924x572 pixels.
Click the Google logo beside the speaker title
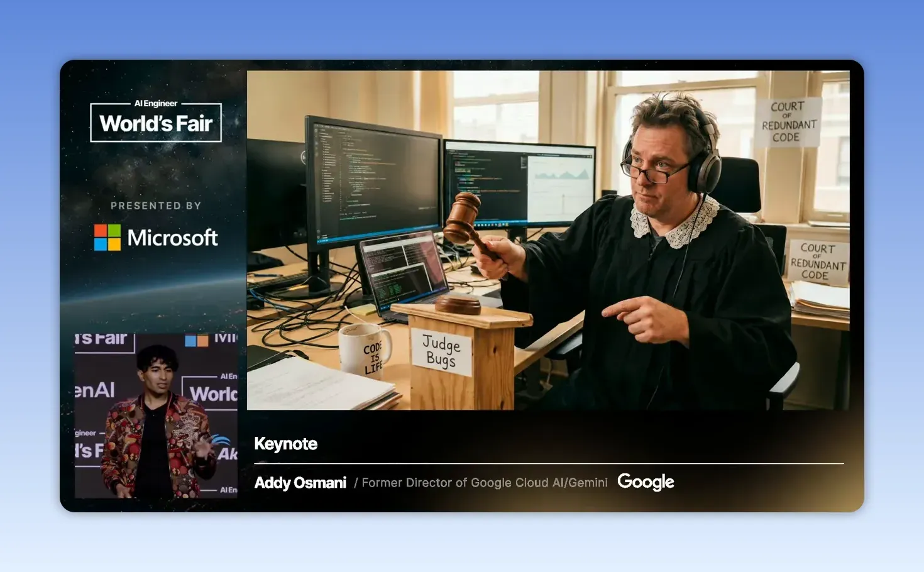coord(646,482)
